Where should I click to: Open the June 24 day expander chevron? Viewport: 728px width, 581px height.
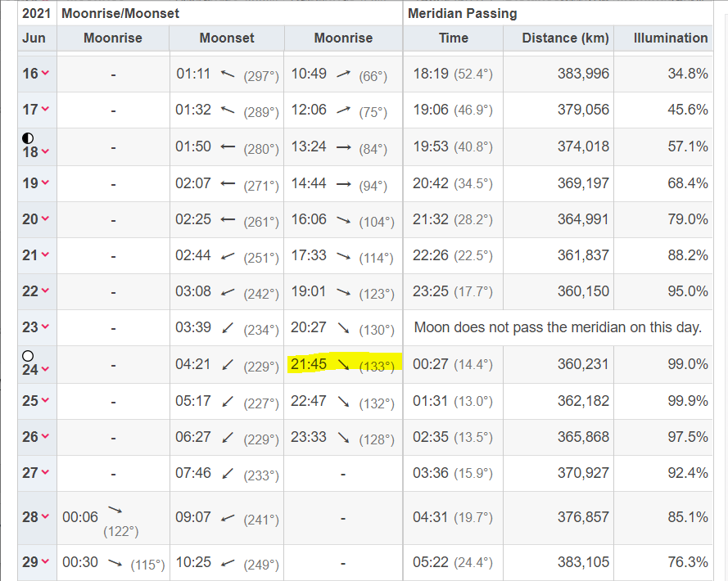pyautogui.click(x=45, y=370)
